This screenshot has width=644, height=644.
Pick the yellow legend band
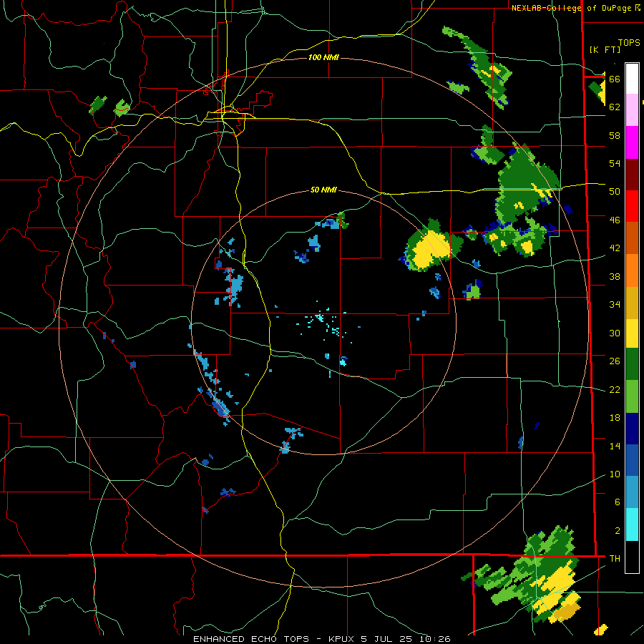[x=632, y=333]
